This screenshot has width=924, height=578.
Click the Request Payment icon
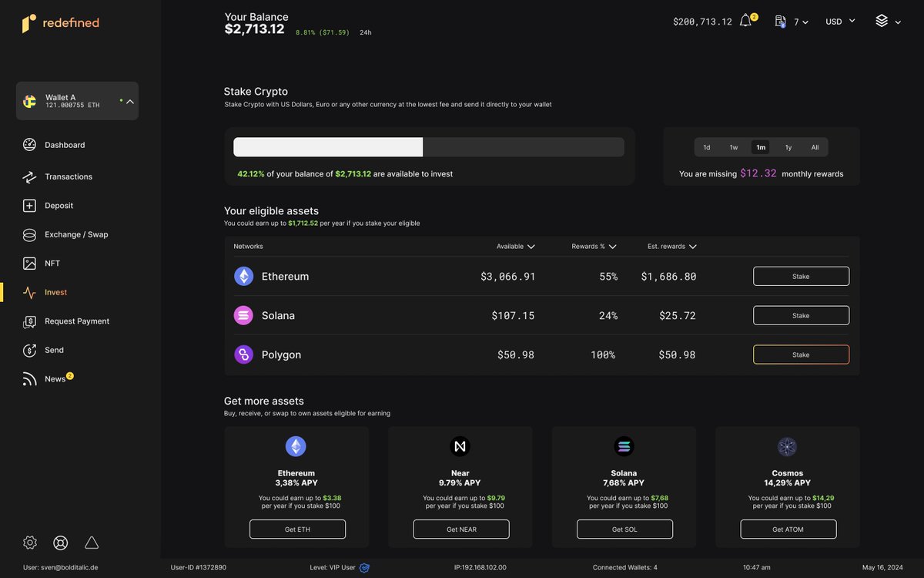pyautogui.click(x=29, y=321)
